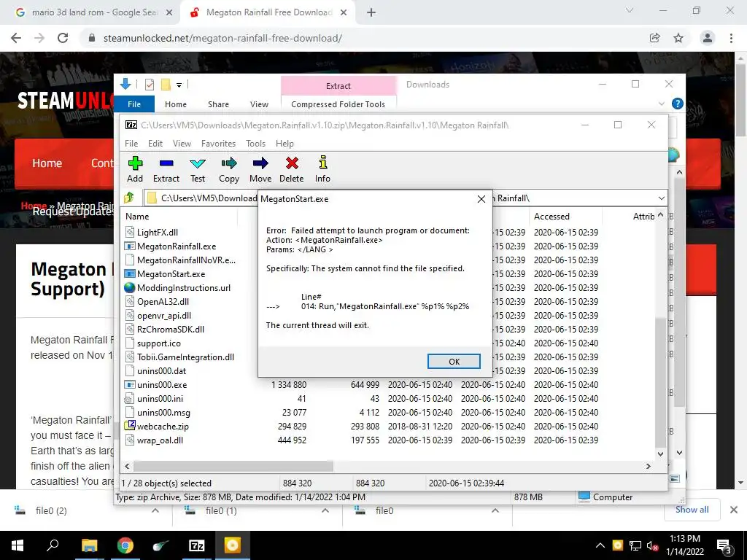Expand the 7-Zip address path dropdown

pos(661,198)
